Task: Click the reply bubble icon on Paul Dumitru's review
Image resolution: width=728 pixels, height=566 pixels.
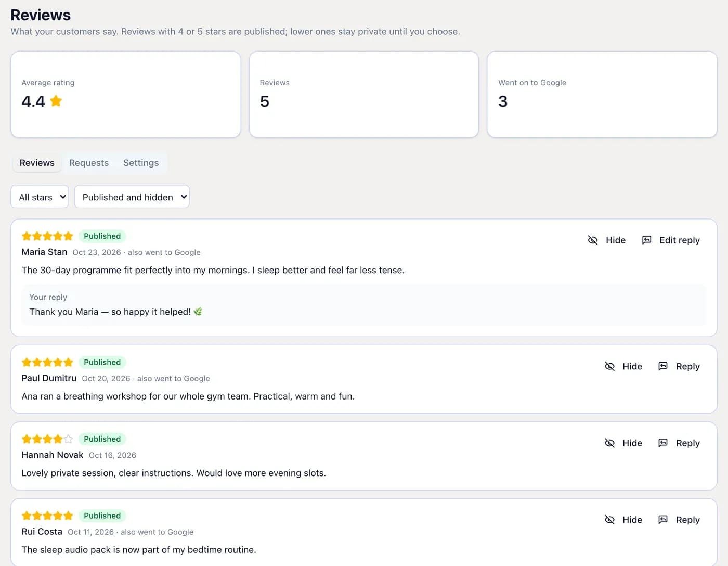Action: tap(662, 366)
